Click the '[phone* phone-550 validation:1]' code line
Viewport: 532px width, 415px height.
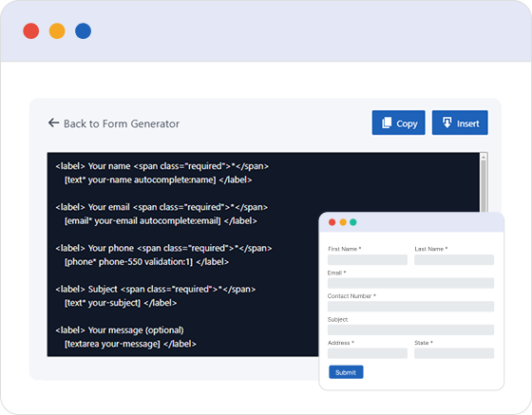click(x=146, y=262)
